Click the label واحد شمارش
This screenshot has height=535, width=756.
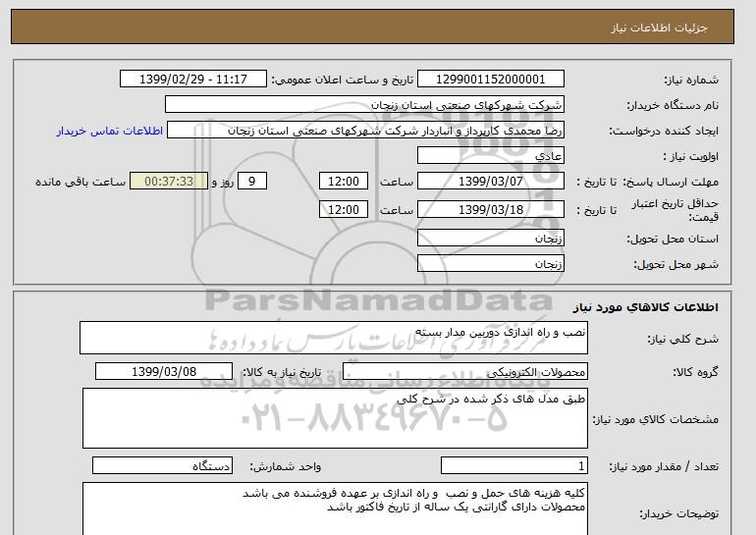[286, 466]
